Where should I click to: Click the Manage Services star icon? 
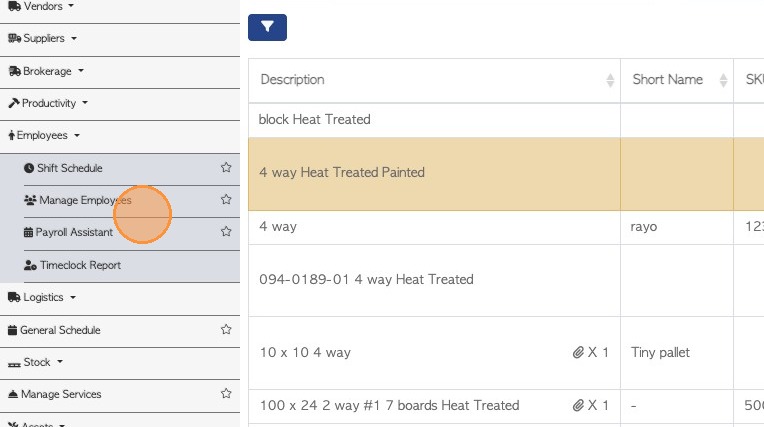point(226,394)
